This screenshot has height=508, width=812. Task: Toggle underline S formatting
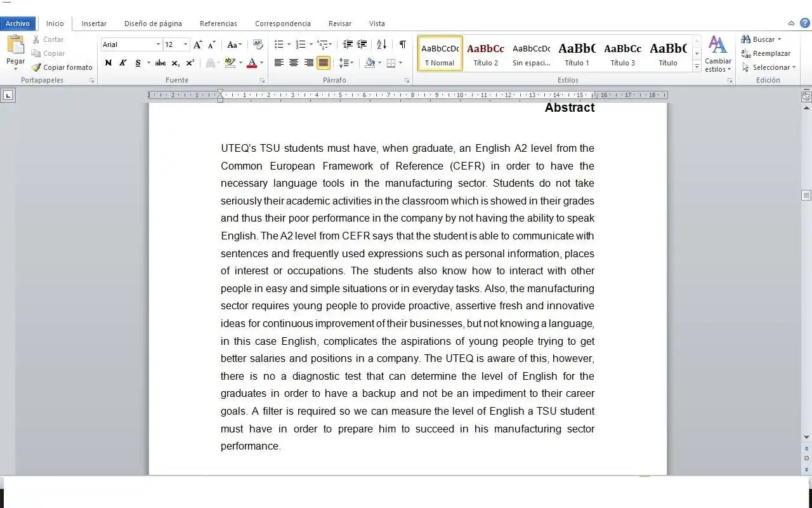click(138, 63)
